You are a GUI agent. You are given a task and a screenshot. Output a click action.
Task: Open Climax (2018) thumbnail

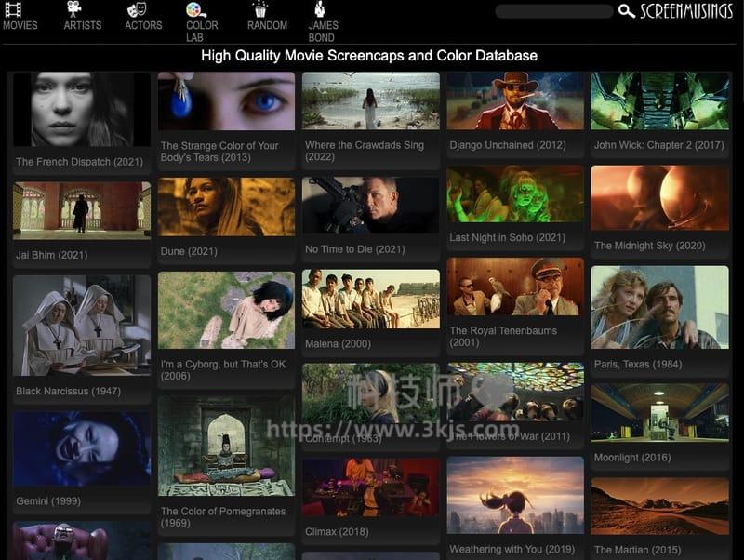coord(370,487)
